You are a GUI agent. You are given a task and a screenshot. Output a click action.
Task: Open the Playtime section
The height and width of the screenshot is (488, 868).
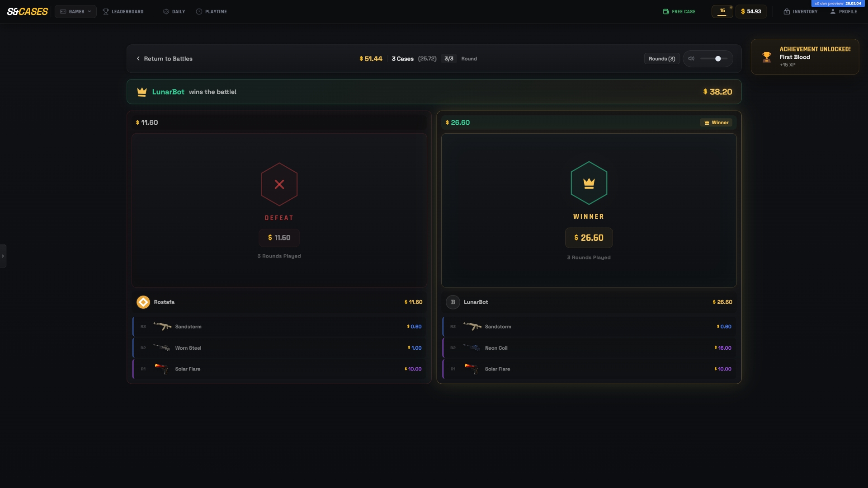[x=211, y=12]
